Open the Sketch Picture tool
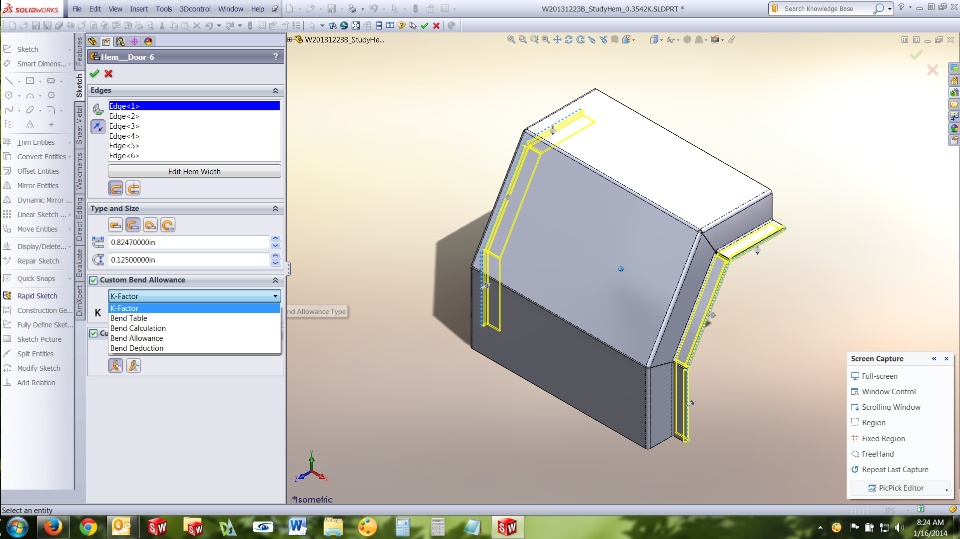The width and height of the screenshot is (960, 539). 32,339
